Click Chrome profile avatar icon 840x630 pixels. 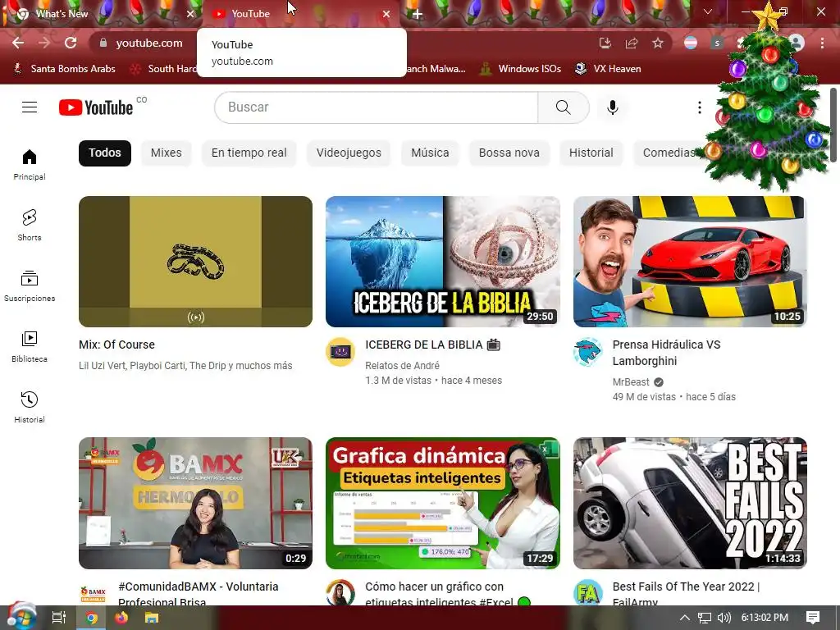click(797, 43)
